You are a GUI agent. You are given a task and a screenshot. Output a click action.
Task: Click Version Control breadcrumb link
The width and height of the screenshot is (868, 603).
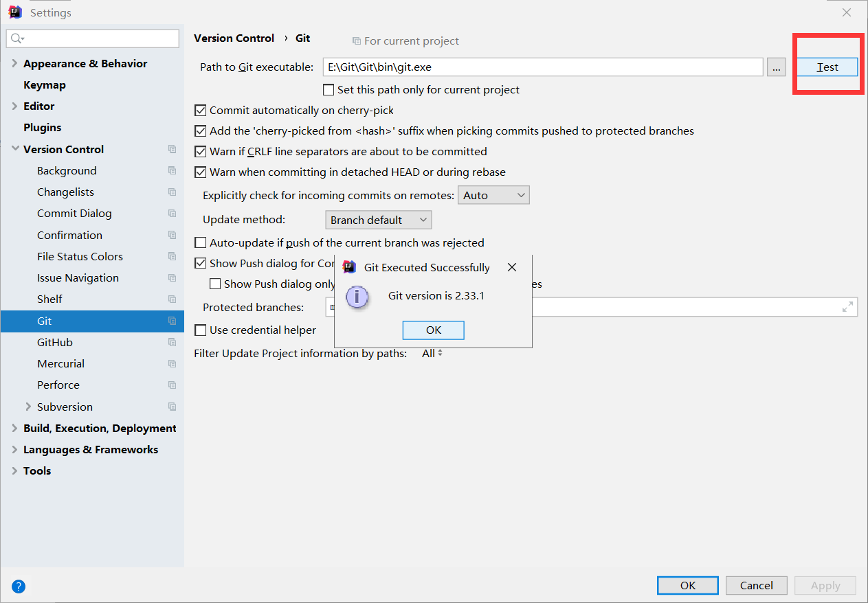[x=234, y=38]
